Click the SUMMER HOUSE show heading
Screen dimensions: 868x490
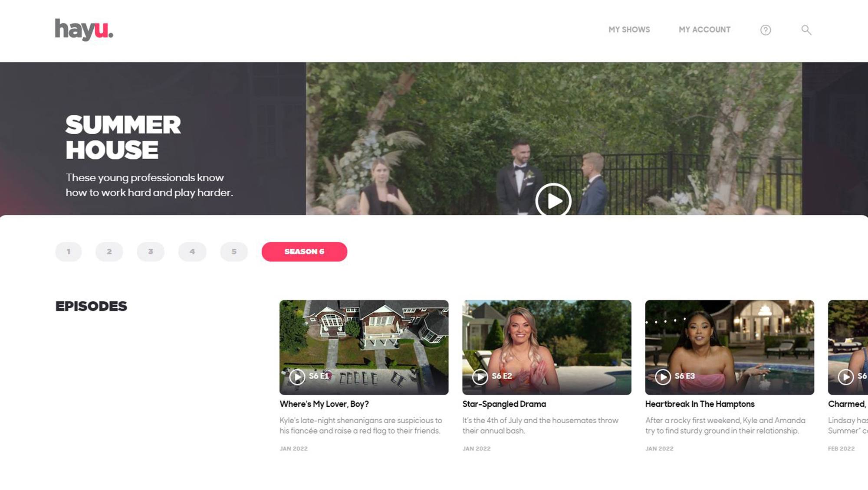pos(123,137)
